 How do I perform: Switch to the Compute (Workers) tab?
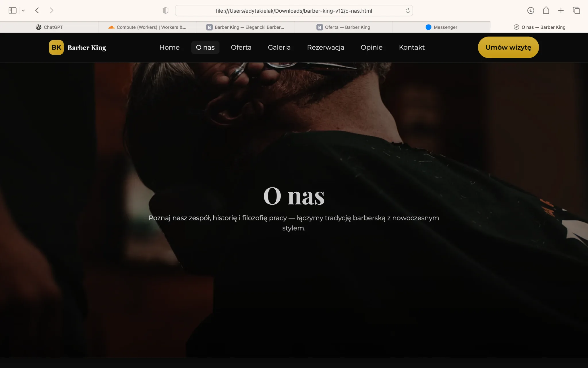(x=147, y=27)
